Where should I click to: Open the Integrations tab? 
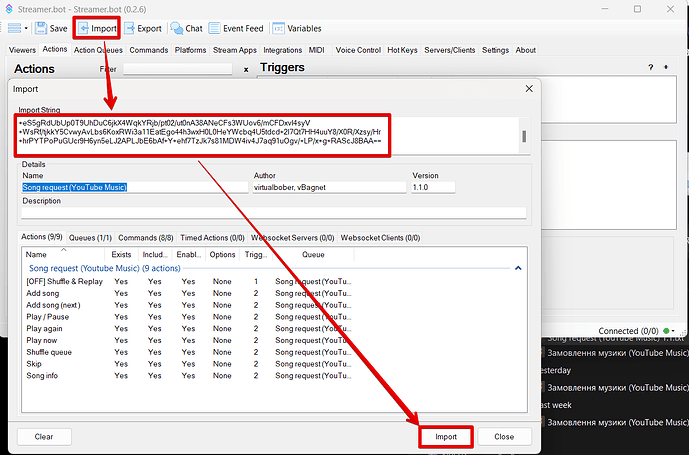click(x=283, y=50)
